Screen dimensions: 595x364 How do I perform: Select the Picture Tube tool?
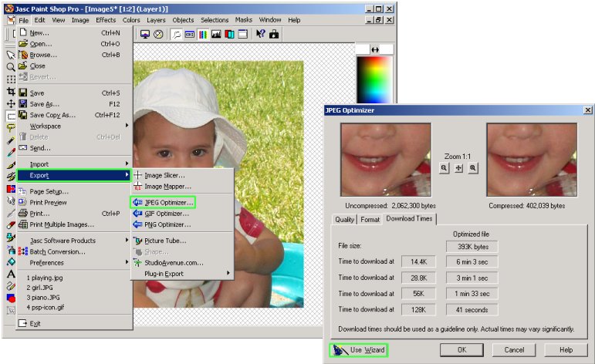point(11,238)
